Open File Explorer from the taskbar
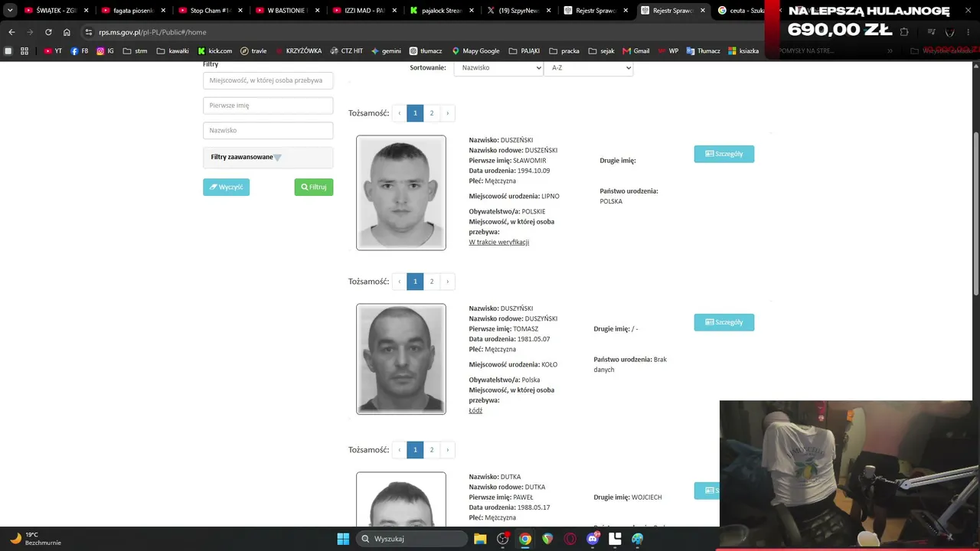Viewport: 980px width, 551px height. click(480, 539)
